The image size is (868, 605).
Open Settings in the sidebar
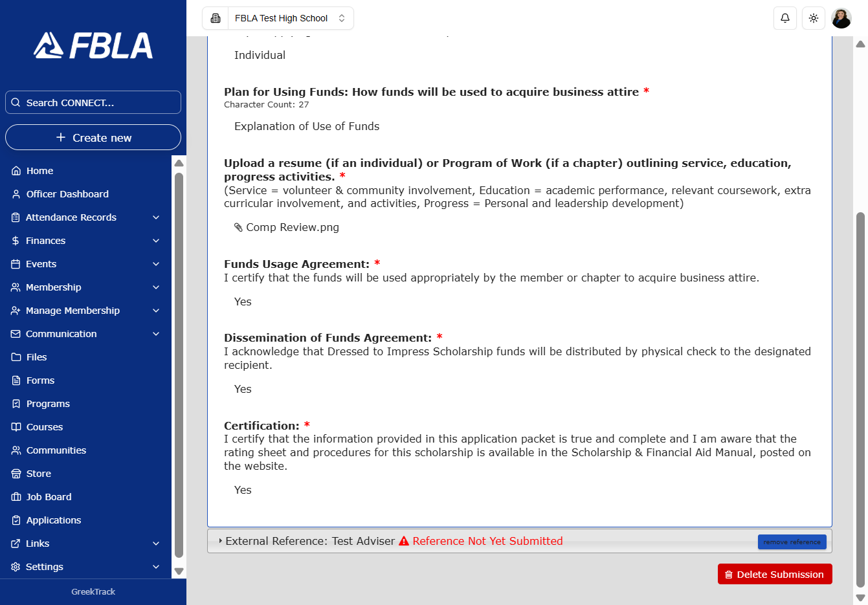[x=85, y=567]
